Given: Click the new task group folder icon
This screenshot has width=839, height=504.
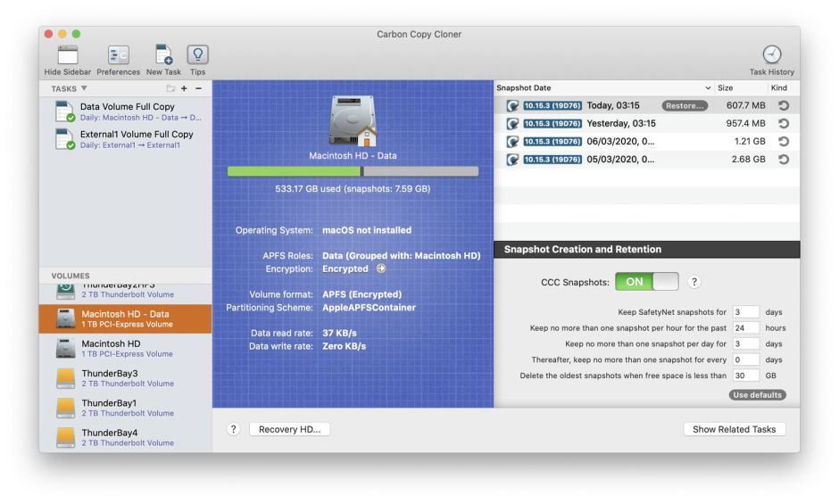Looking at the screenshot, I should [x=170, y=89].
